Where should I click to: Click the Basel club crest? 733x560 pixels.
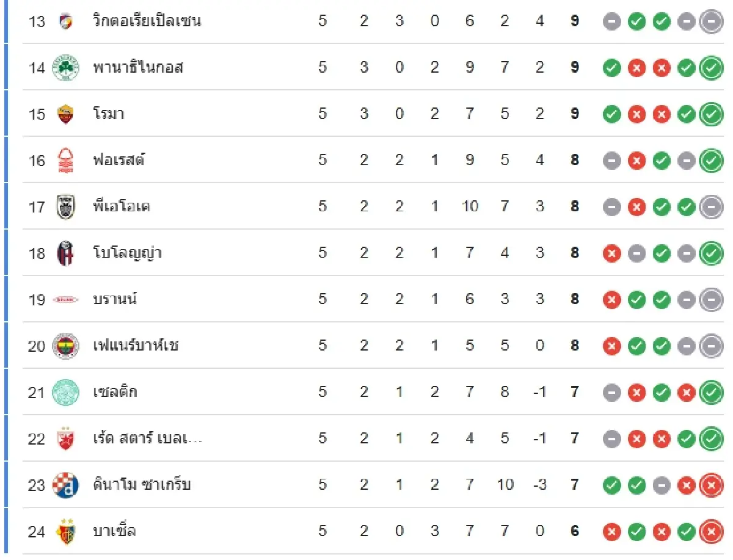click(65, 531)
